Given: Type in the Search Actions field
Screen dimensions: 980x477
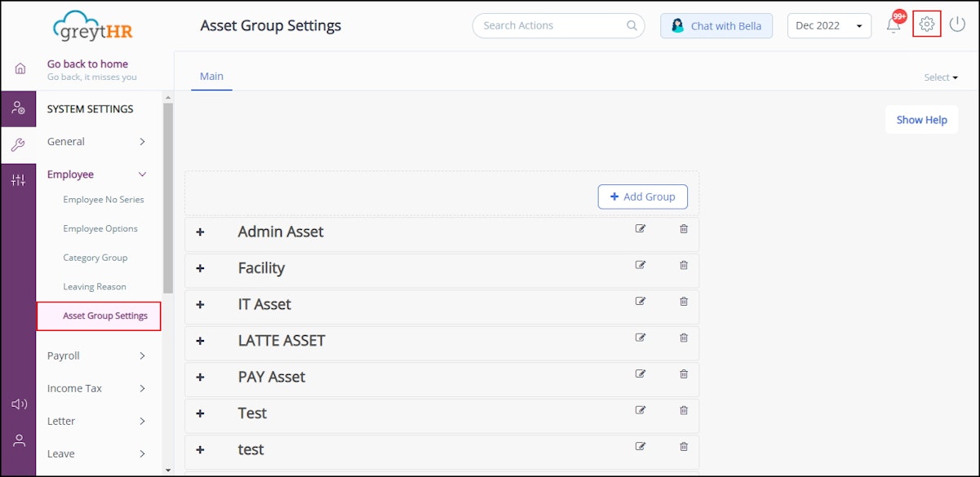Looking at the screenshot, I should 552,25.
